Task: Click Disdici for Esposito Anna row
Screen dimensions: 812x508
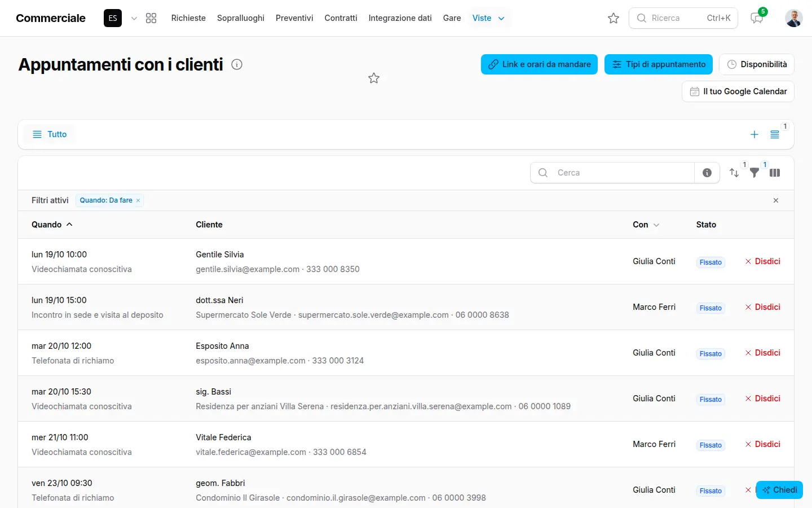Action: point(763,353)
